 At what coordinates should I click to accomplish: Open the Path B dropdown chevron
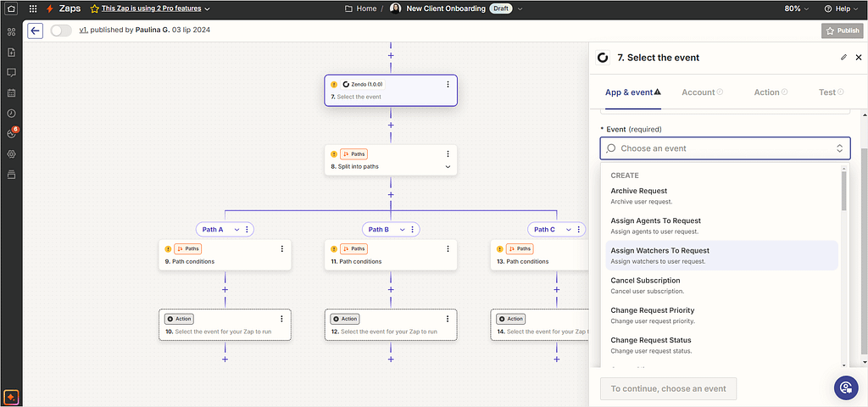click(403, 229)
